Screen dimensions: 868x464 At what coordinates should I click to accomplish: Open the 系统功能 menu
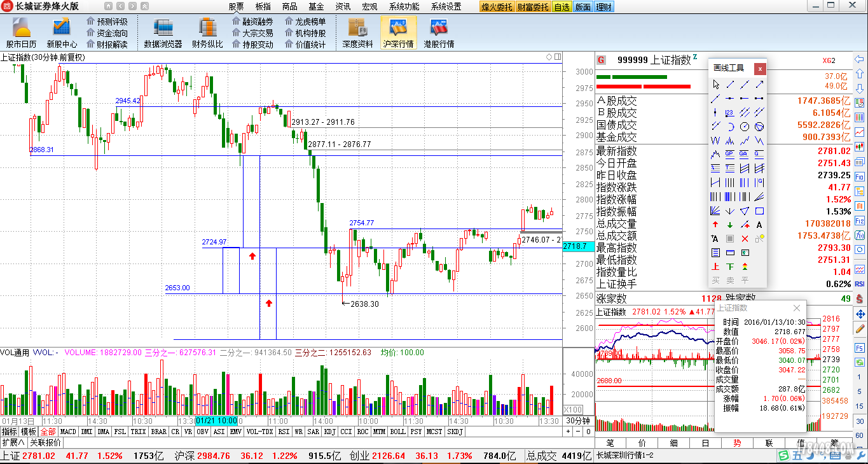tap(404, 7)
